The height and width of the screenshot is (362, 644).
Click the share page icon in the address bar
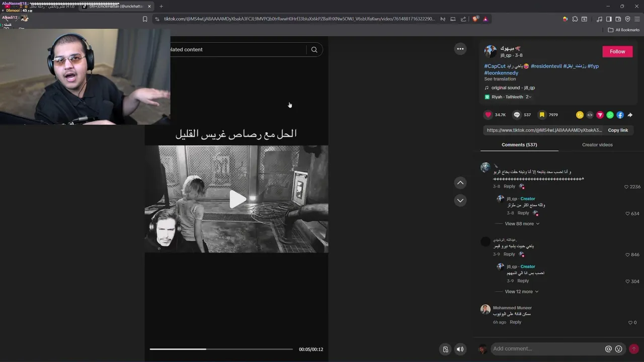coord(463,19)
